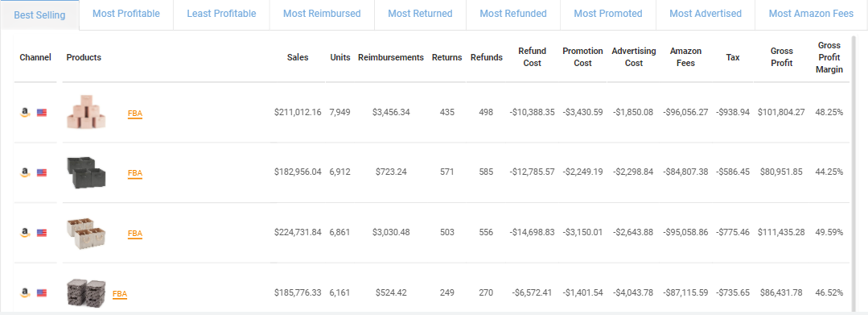The width and height of the screenshot is (868, 315).
Task: Select the Most Amazon Fees tab
Action: pos(811,14)
